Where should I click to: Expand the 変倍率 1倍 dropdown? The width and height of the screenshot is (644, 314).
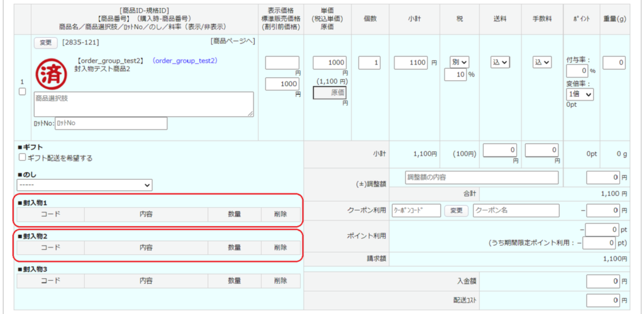tap(579, 94)
